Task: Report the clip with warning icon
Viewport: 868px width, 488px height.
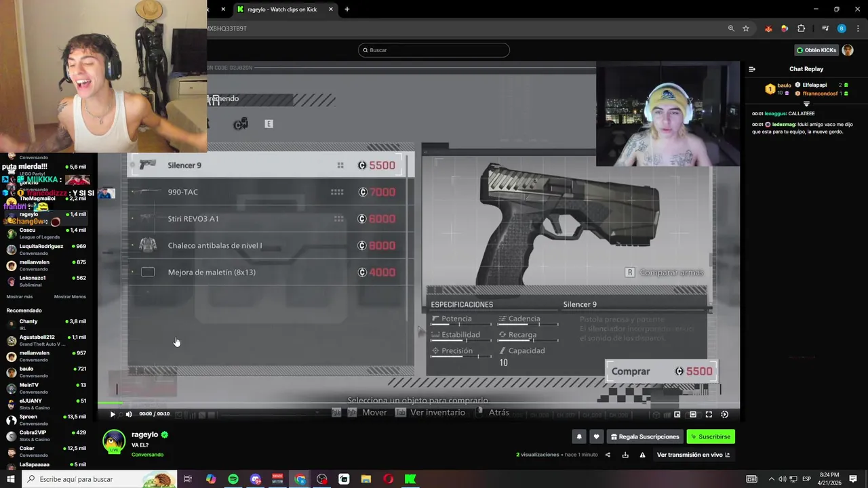Action: (642, 455)
